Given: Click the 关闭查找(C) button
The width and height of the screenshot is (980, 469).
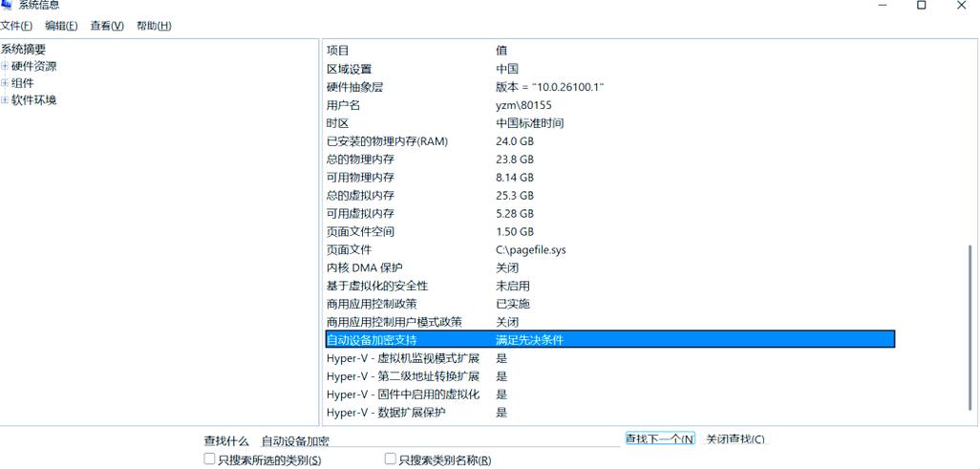Looking at the screenshot, I should pyautogui.click(x=735, y=439).
